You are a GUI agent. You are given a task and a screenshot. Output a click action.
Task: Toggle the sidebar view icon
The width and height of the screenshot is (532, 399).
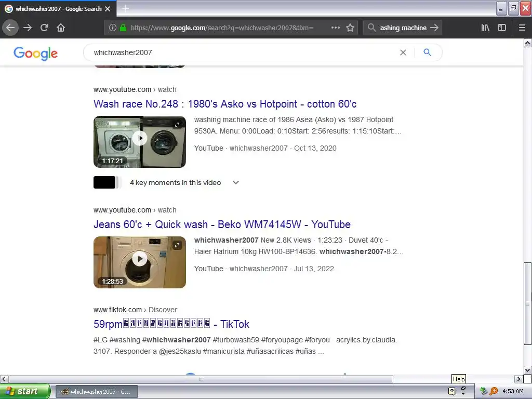pos(502,28)
